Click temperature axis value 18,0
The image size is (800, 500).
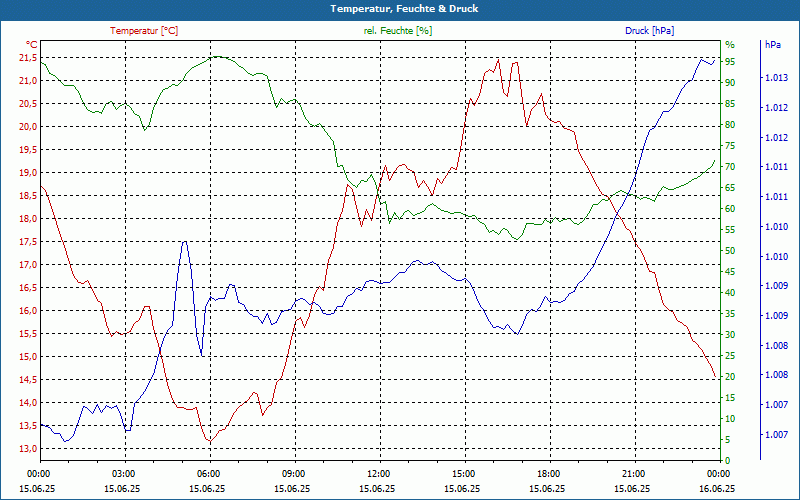28,219
